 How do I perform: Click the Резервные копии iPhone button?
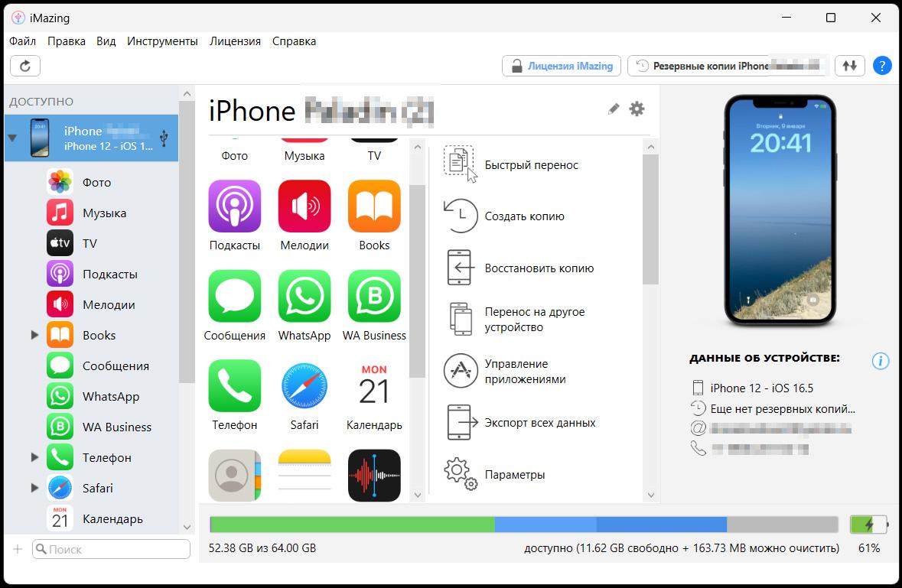(x=728, y=66)
